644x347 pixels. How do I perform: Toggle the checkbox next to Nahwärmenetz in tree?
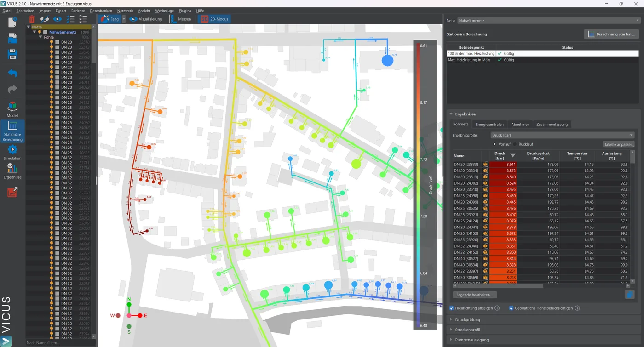tap(45, 32)
